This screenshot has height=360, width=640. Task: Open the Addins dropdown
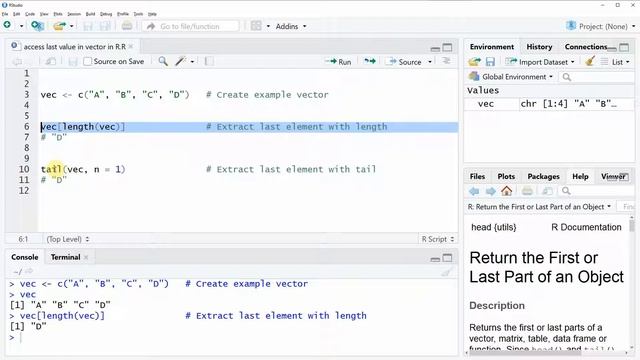pos(291,27)
